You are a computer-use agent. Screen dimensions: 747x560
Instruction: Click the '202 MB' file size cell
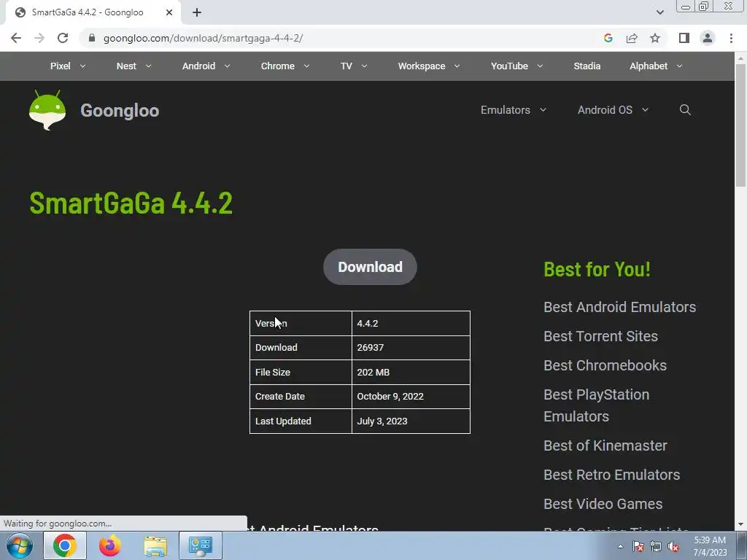pos(411,373)
